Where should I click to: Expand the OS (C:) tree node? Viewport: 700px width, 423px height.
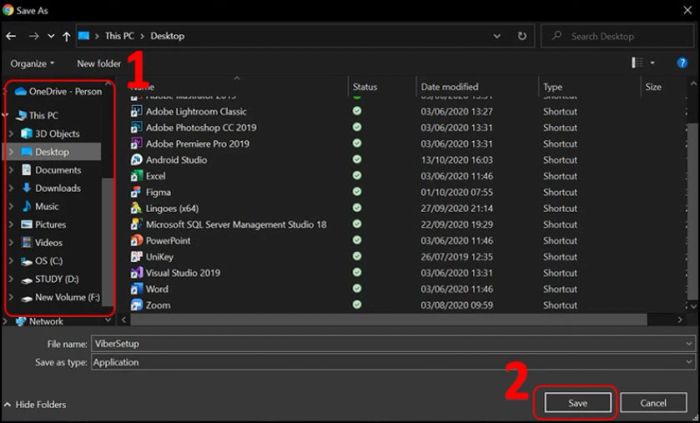pyautogui.click(x=11, y=261)
